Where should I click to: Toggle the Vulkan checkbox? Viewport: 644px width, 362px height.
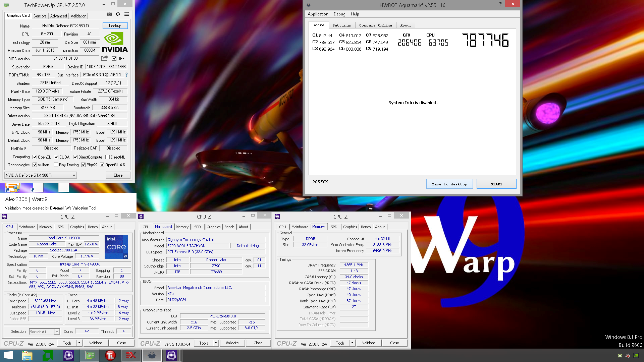coord(35,165)
